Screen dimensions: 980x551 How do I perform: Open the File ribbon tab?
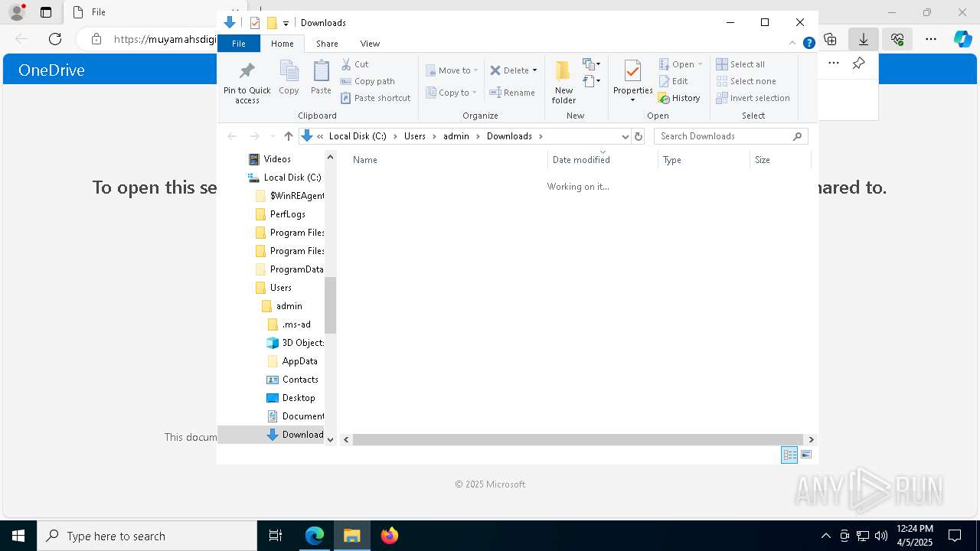click(x=239, y=44)
